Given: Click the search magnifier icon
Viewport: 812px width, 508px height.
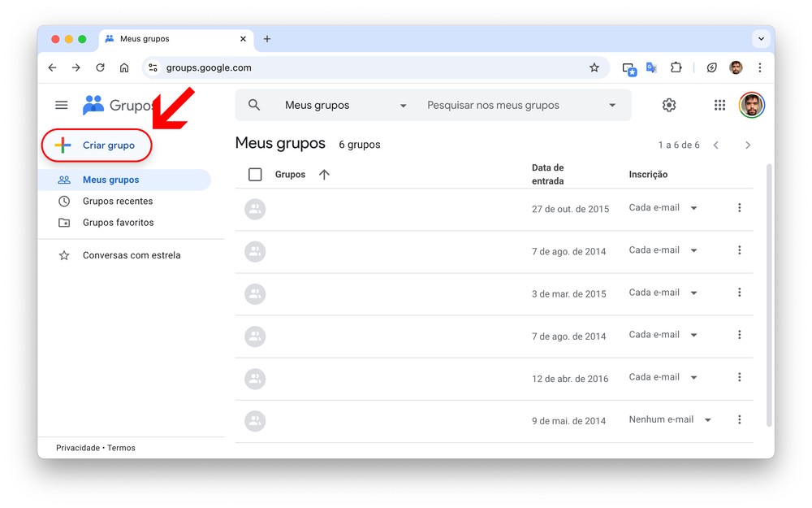Looking at the screenshot, I should click(x=254, y=105).
